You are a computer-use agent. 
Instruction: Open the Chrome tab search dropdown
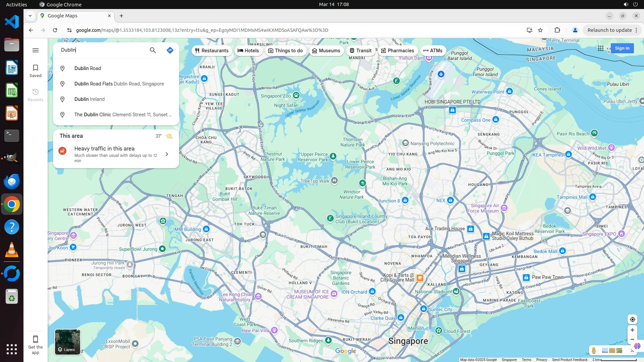point(30,16)
